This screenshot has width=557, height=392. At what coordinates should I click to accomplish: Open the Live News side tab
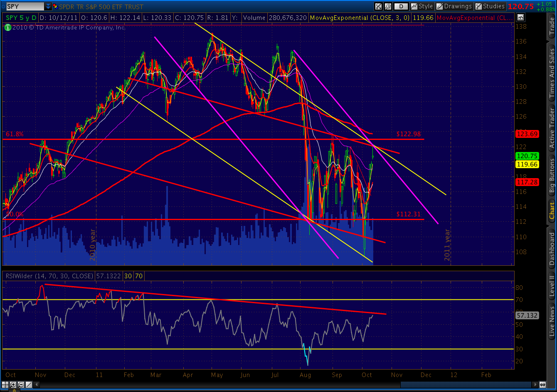(x=552, y=321)
